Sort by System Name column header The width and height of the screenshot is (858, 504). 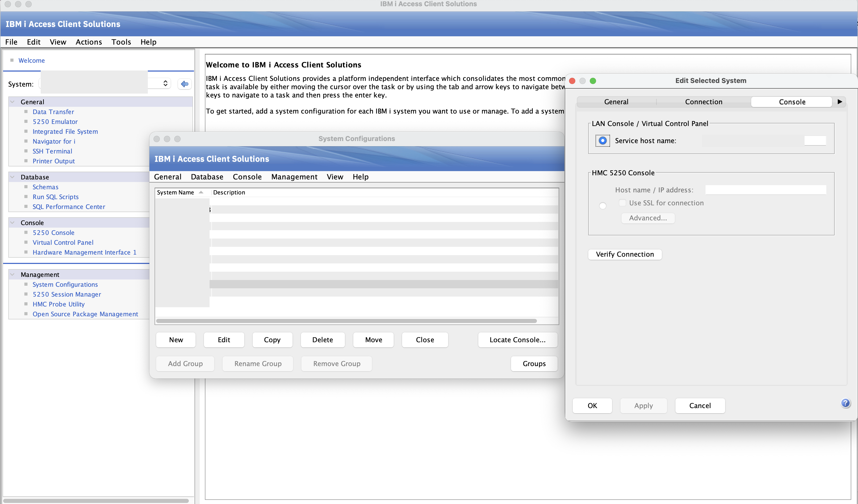182,192
